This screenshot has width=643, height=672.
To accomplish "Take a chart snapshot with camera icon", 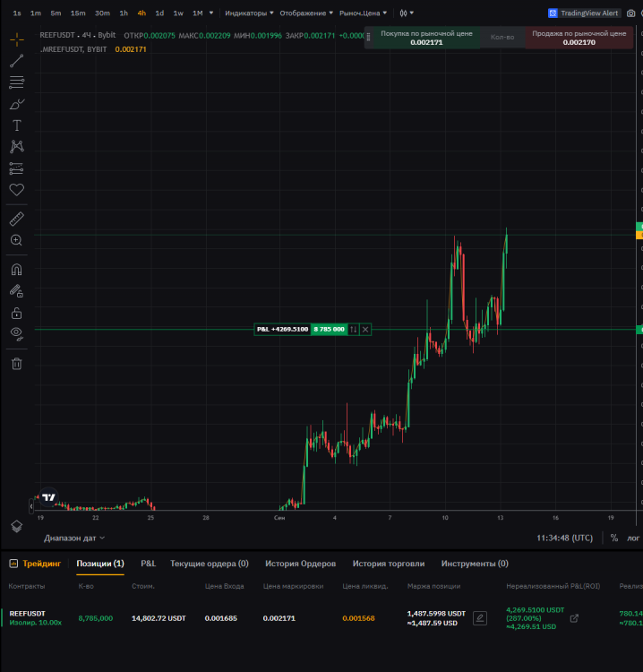I will pyautogui.click(x=630, y=13).
